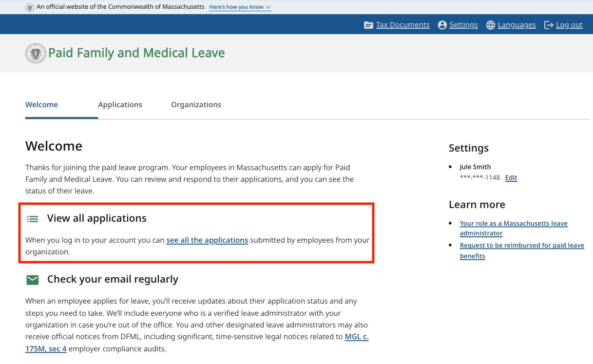Click the small seal icon in top banner
Screen dimensions: 593x364
point(30,7)
